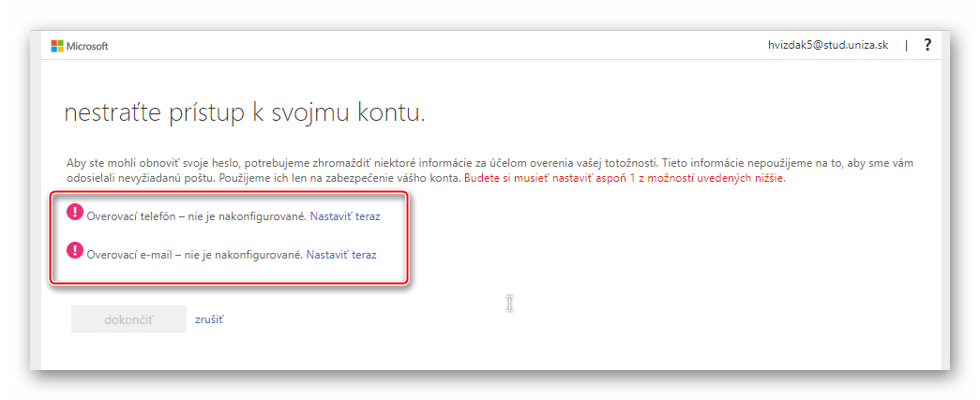
Task: Set up verification phone via Nastaviť teraz
Action: (344, 215)
